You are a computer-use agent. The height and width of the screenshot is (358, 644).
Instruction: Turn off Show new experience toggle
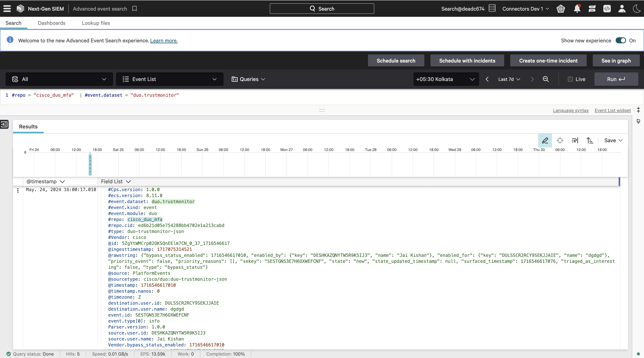click(x=620, y=41)
